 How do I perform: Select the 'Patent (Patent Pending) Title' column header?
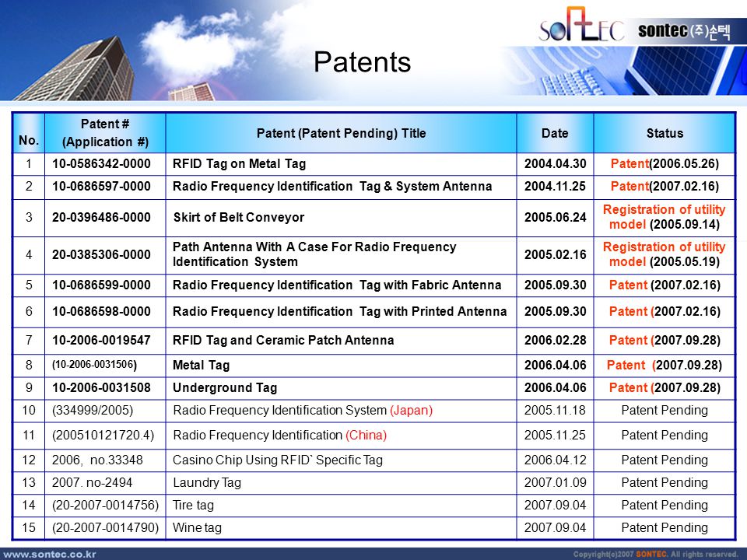click(341, 133)
